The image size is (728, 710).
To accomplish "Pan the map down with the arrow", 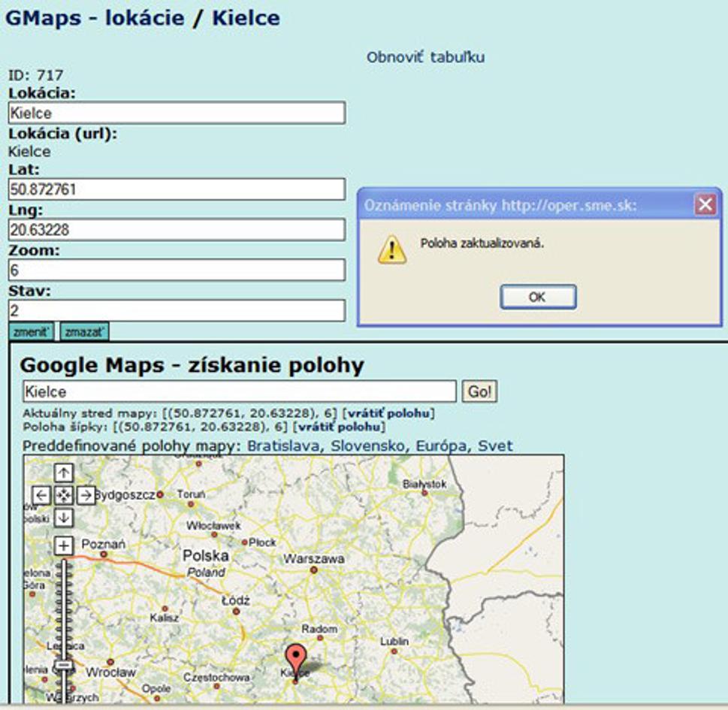I will [64, 518].
